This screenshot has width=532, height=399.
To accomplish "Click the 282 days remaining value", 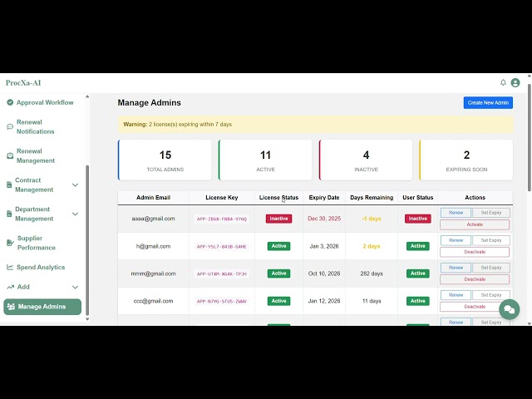I will pyautogui.click(x=372, y=273).
